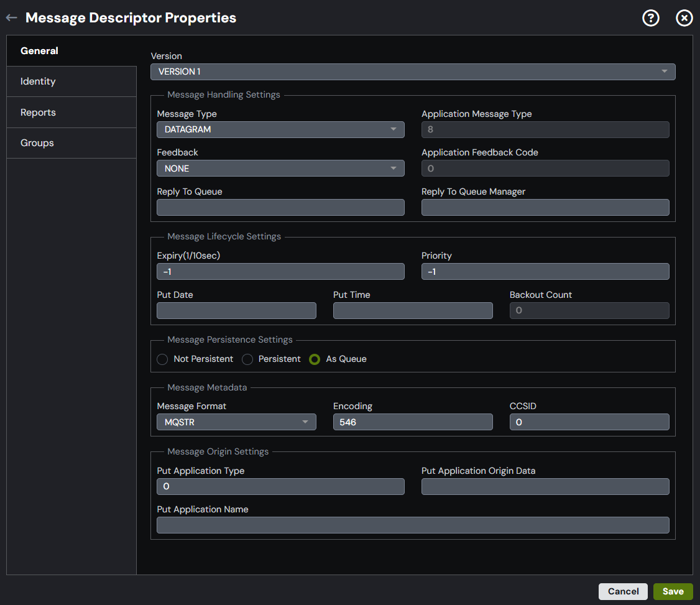Select the General tab
The image size is (700, 605).
tap(71, 51)
